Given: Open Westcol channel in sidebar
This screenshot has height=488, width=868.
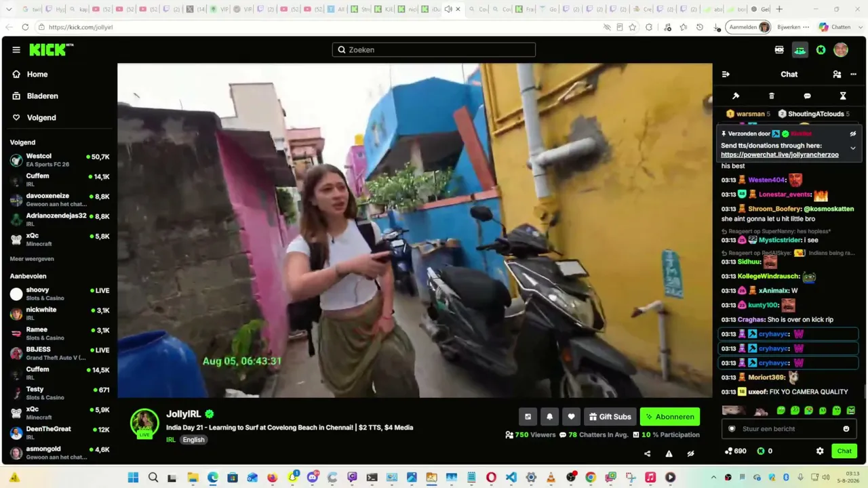Looking at the screenshot, I should (x=60, y=160).
